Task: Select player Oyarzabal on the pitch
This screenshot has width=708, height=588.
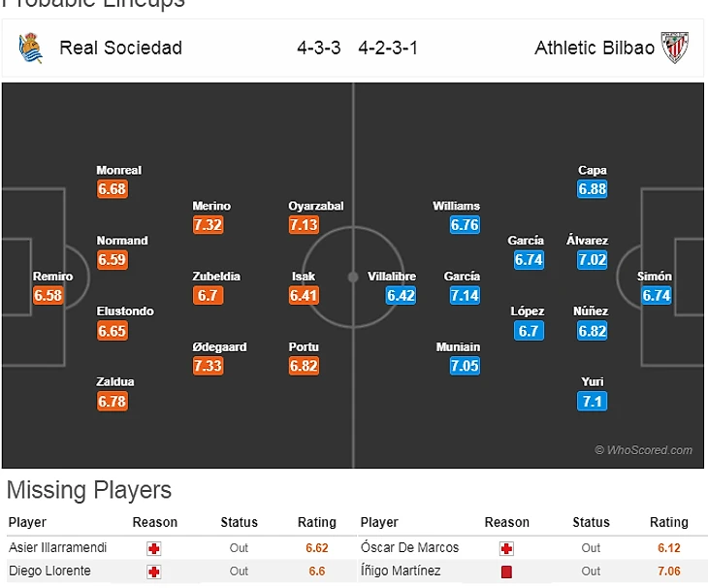Action: 315,207
